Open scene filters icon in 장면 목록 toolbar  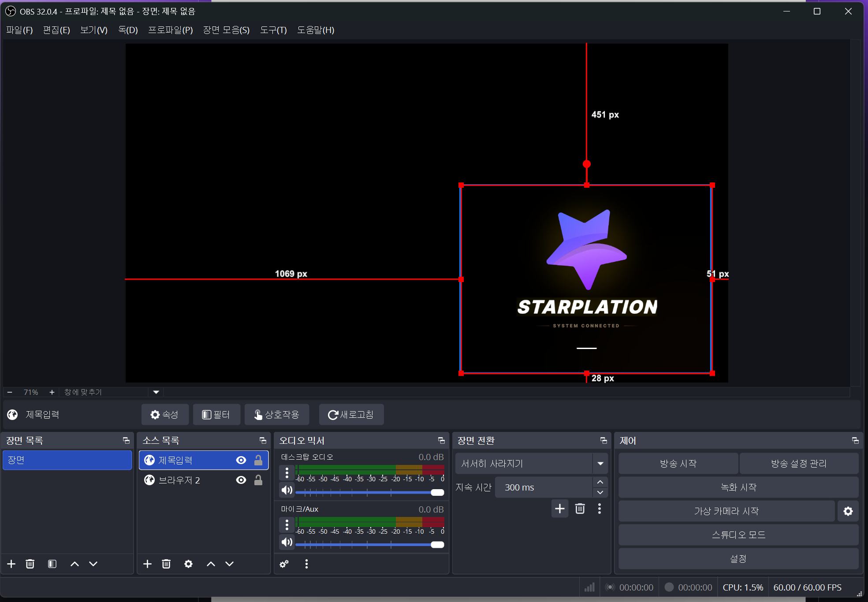tap(52, 564)
